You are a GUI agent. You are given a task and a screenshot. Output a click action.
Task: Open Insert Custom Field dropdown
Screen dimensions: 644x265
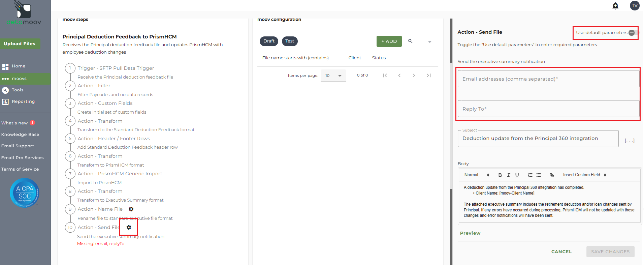click(x=585, y=175)
